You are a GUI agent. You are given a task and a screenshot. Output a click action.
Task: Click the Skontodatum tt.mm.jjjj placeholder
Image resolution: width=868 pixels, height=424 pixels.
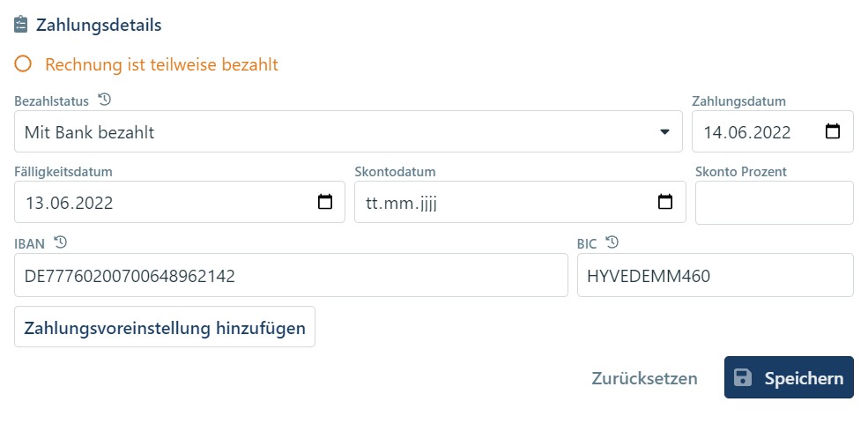coord(402,203)
